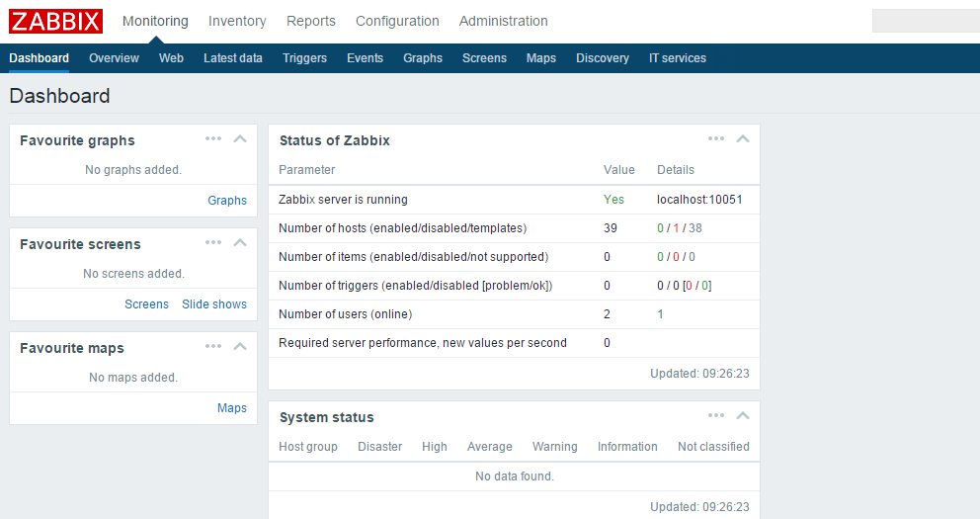
Task: Open the Latest data tab
Action: (232, 58)
